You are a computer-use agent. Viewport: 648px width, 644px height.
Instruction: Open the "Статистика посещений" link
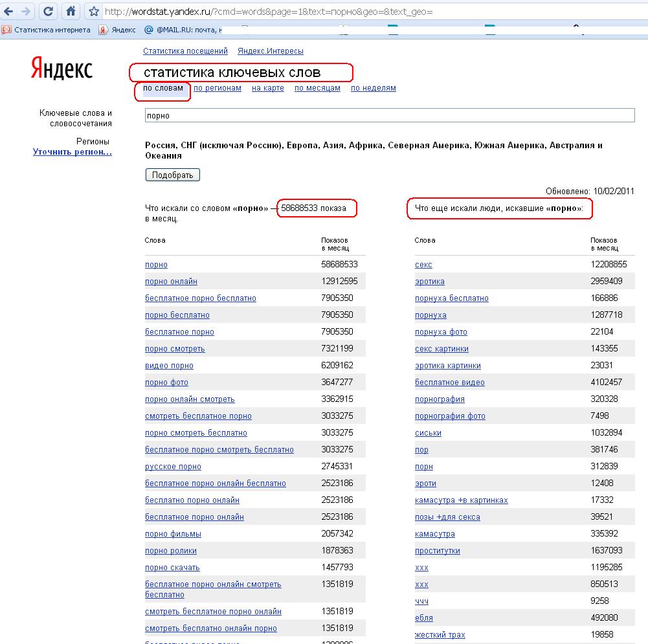coord(185,51)
